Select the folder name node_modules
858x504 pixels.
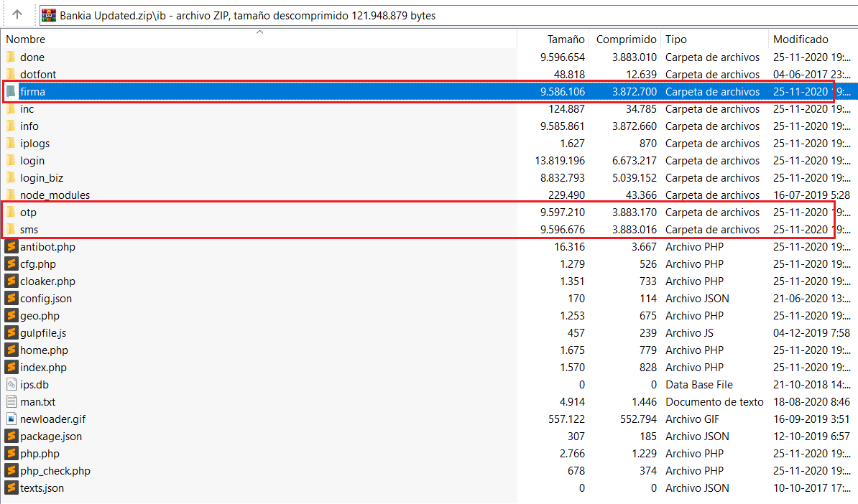click(55, 195)
